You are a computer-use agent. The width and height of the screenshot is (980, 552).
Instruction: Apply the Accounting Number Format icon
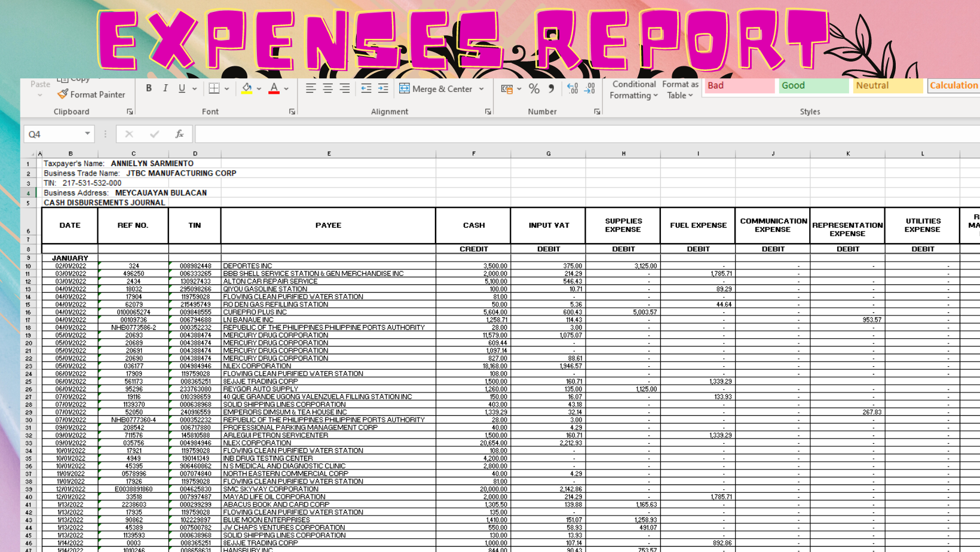507,88
